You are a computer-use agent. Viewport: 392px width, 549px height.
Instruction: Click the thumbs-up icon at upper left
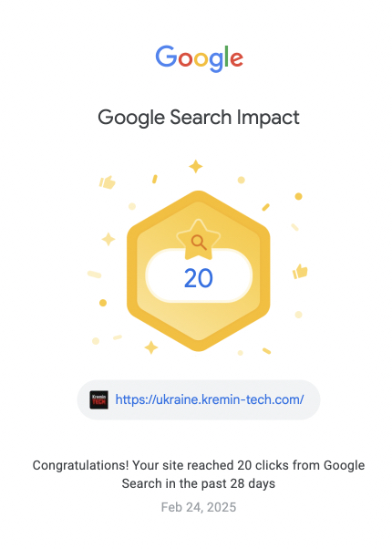tap(107, 182)
